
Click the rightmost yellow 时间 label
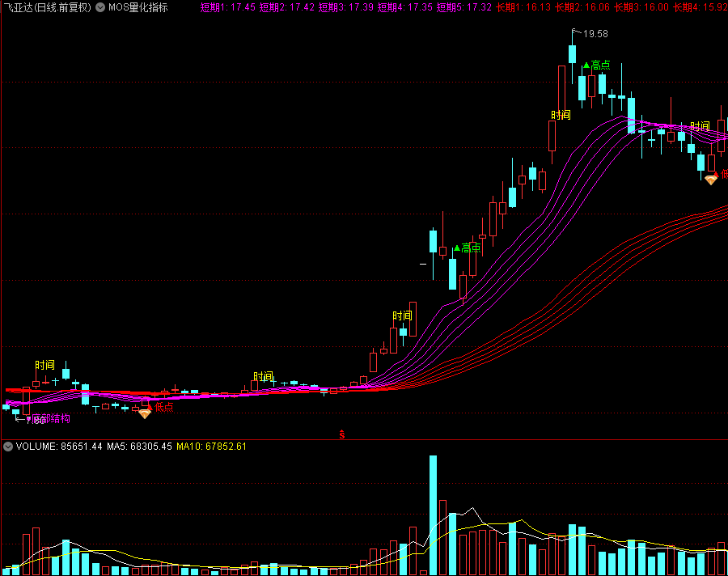pos(700,126)
